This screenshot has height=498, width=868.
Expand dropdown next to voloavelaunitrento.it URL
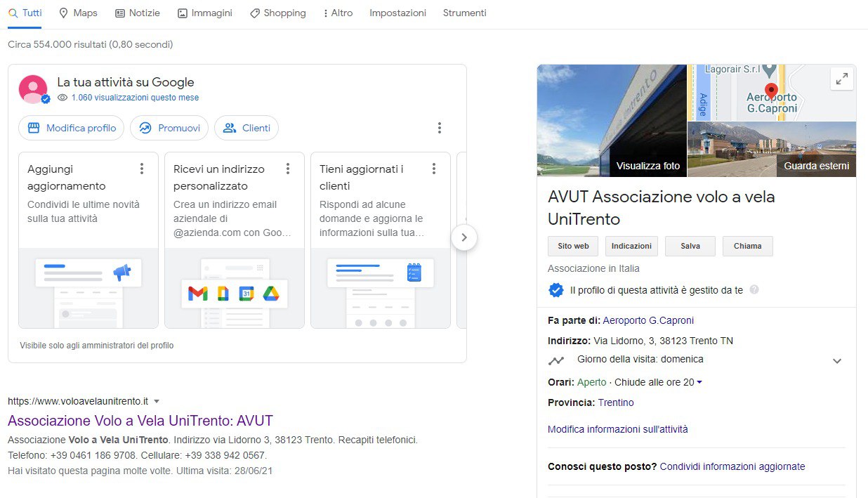[157, 401]
